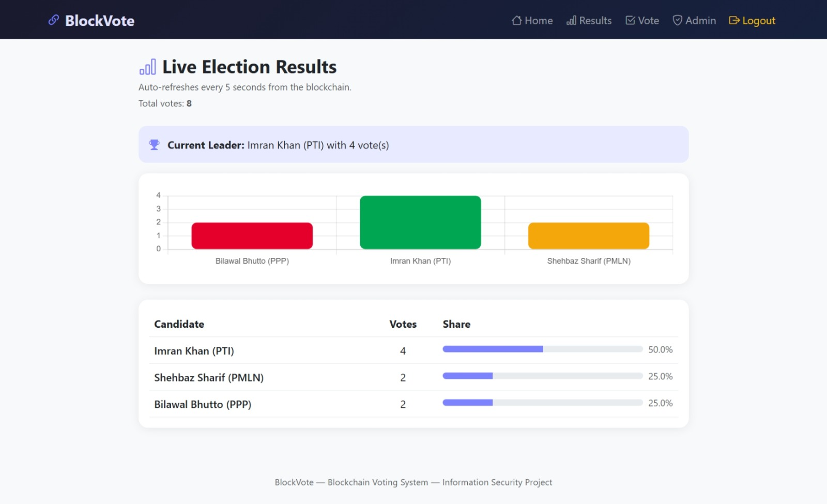This screenshot has width=827, height=504.
Task: Open the Vote page from navbar
Action: [x=642, y=21]
